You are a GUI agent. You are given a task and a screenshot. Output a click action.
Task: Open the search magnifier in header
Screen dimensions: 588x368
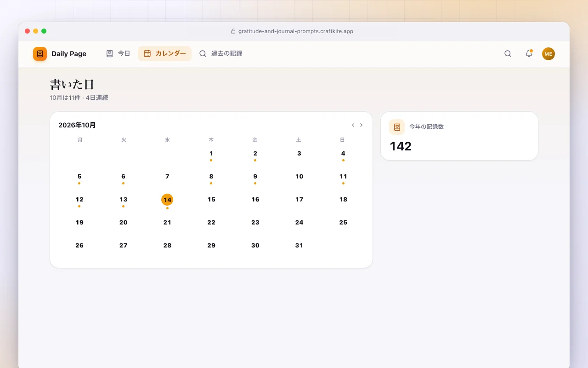click(x=508, y=54)
